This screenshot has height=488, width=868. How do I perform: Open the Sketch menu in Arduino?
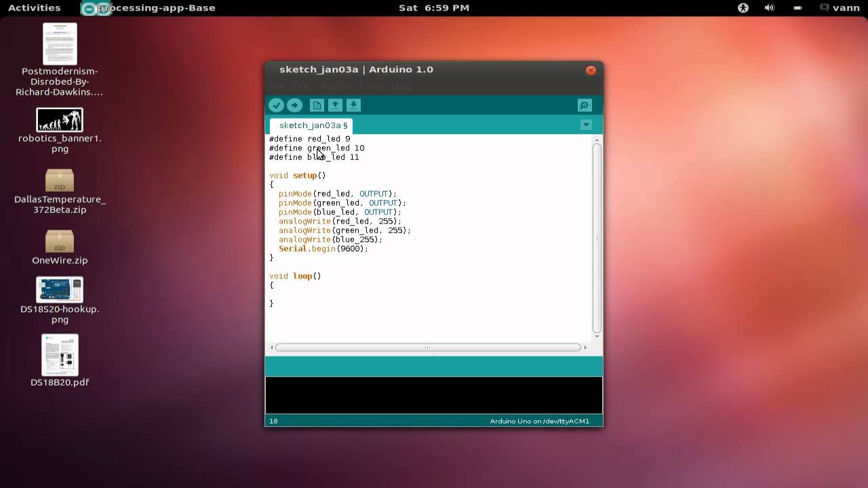click(x=334, y=86)
